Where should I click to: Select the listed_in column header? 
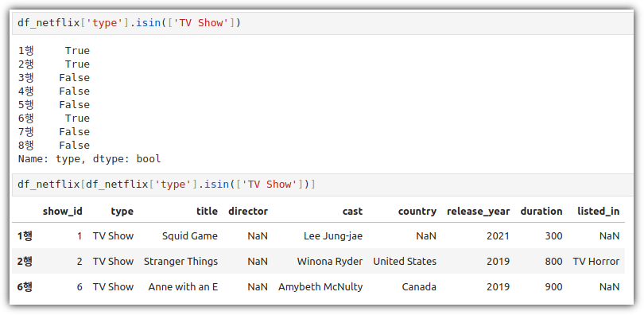(x=599, y=212)
